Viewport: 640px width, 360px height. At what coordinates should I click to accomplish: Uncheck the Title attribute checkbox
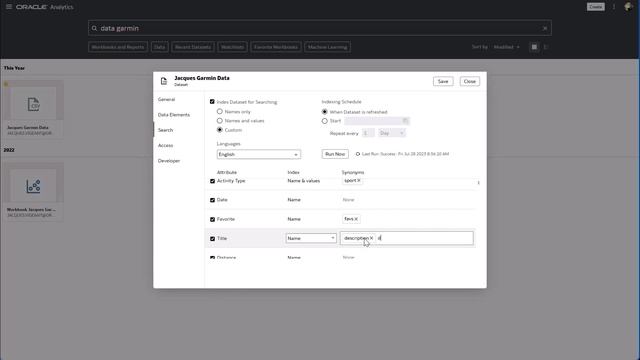click(212, 239)
